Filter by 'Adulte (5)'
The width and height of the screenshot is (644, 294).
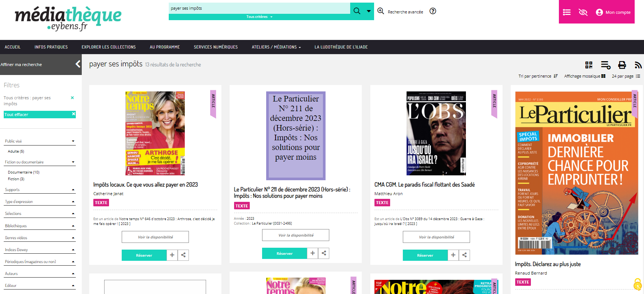tap(16, 151)
